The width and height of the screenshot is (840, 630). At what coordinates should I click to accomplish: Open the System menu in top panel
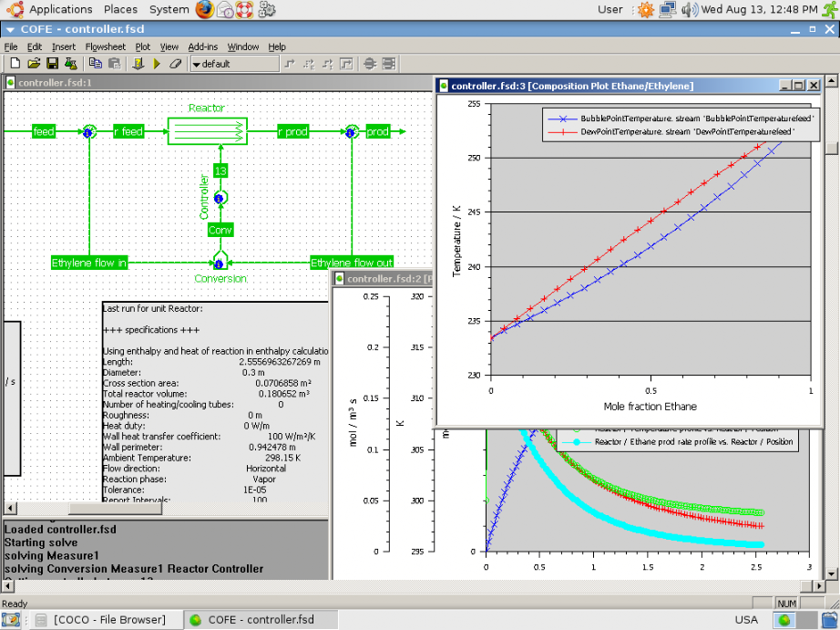(169, 9)
